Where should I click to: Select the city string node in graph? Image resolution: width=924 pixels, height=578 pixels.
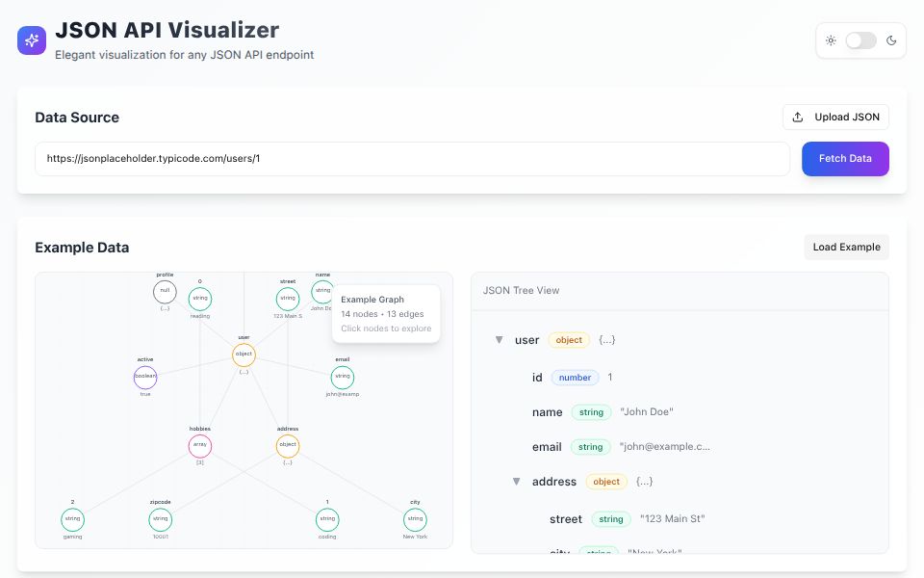(415, 519)
